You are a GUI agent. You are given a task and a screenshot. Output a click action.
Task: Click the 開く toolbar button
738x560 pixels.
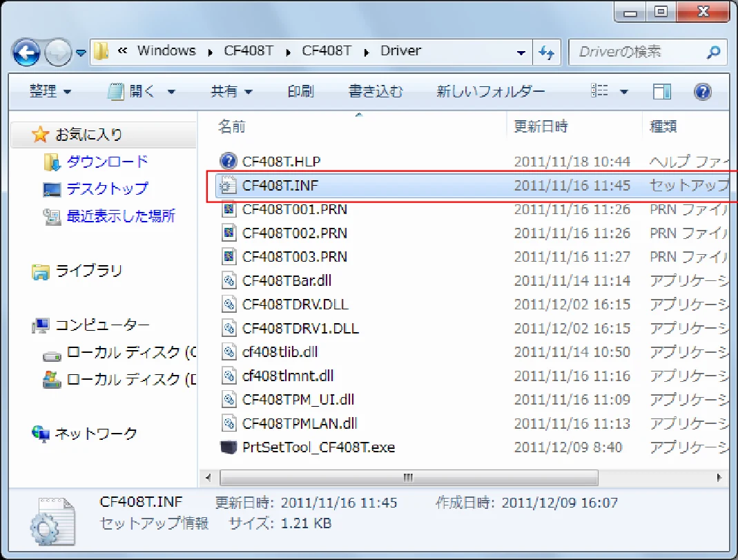(x=132, y=91)
